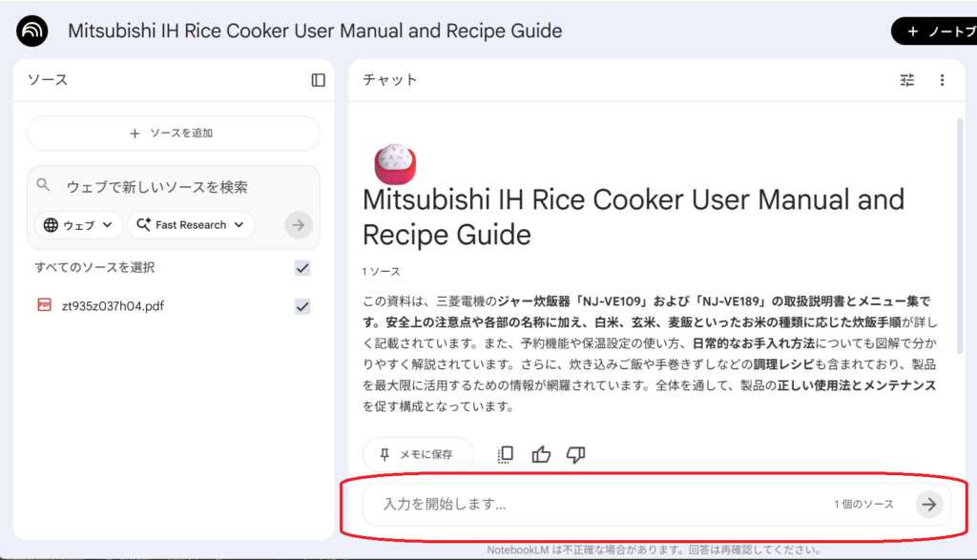Click the 入力を開始します chat input field
Screen dimensions: 977x560
656,504
